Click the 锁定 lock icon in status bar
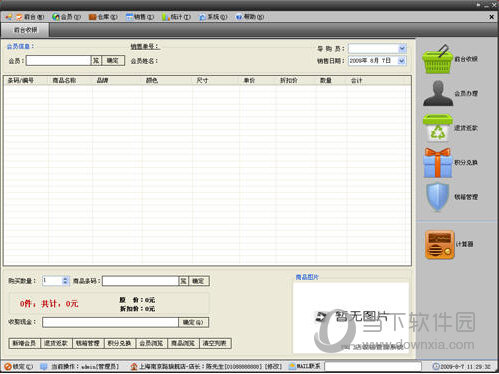Image resolution: width=499 pixels, height=374 pixels. (x=8, y=367)
